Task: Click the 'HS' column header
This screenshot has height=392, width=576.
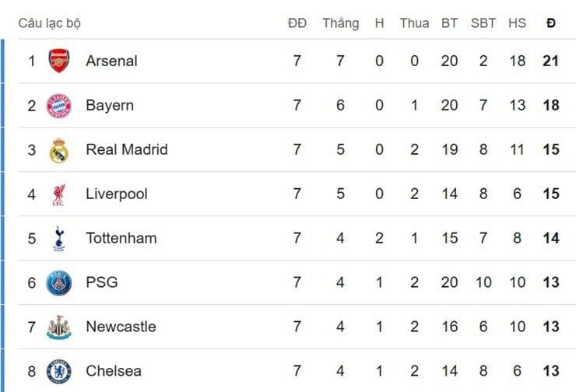Action: point(517,23)
